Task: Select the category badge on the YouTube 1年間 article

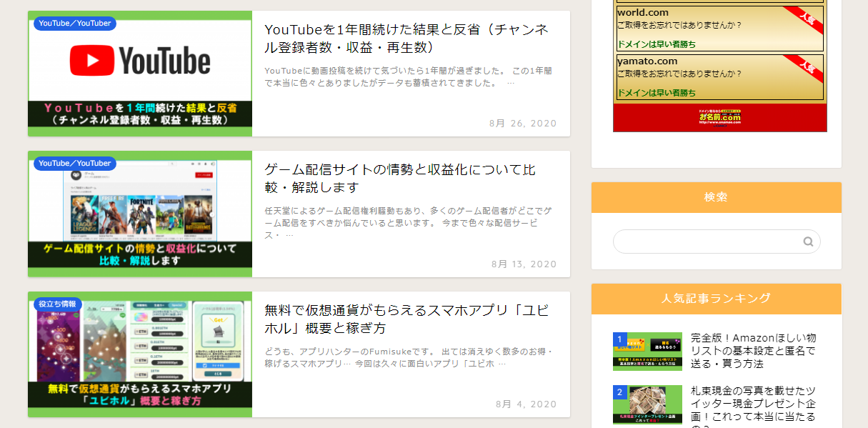Action: [x=75, y=24]
